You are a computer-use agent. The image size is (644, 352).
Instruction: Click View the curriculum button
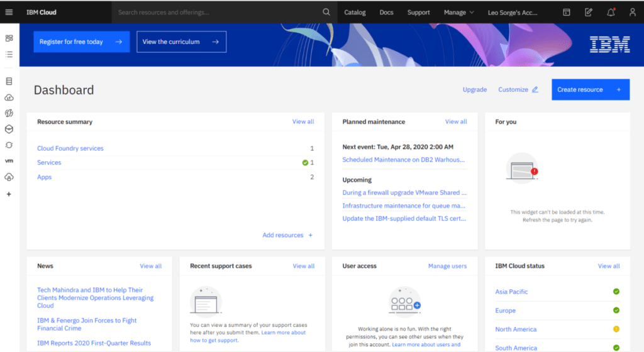coord(182,42)
